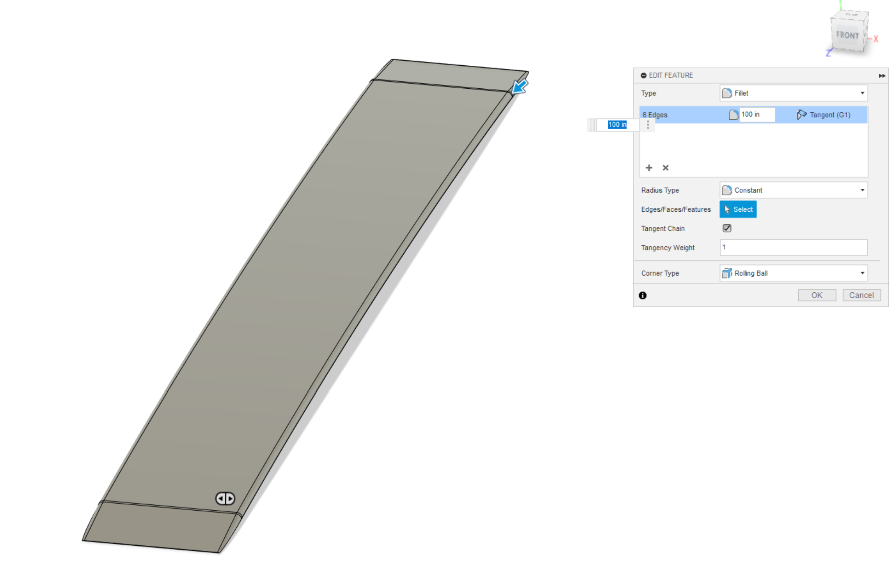This screenshot has width=891, height=588.
Task: Open the Corner Type dropdown options
Action: pos(863,273)
